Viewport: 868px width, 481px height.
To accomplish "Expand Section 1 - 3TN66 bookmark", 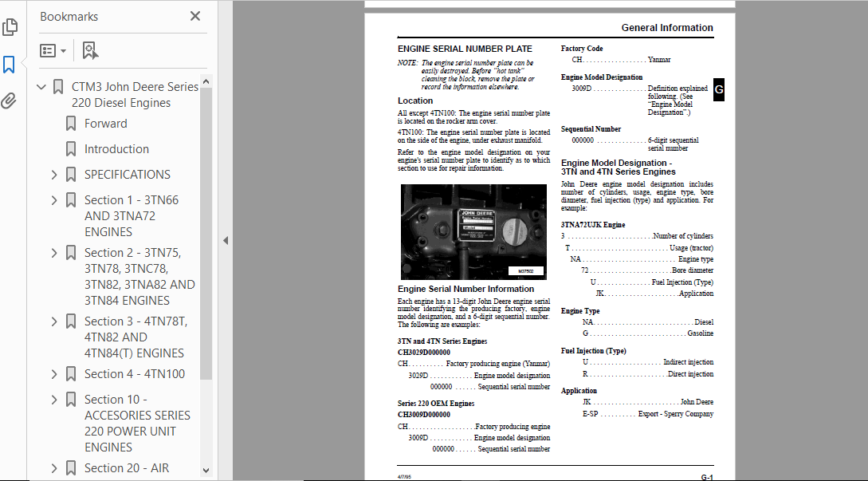I will (x=54, y=200).
